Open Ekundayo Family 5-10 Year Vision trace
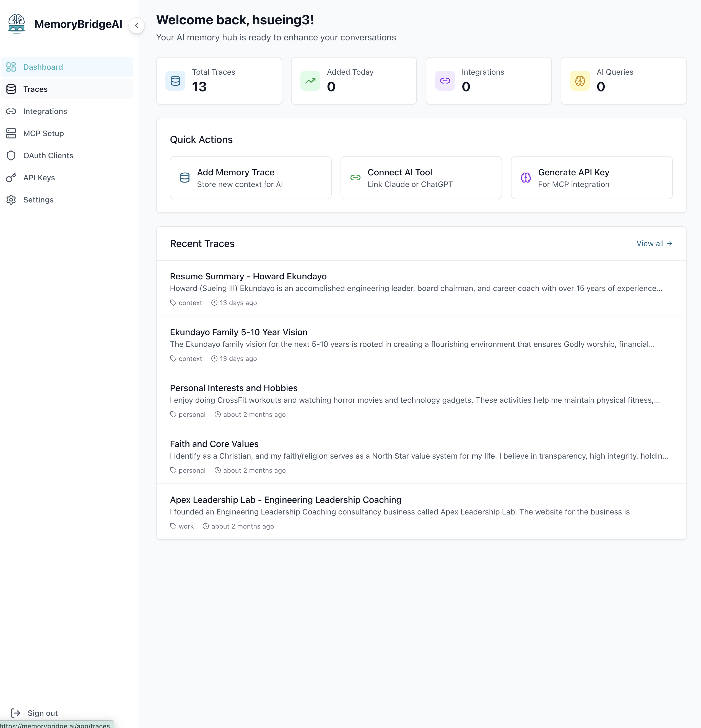 click(x=238, y=332)
